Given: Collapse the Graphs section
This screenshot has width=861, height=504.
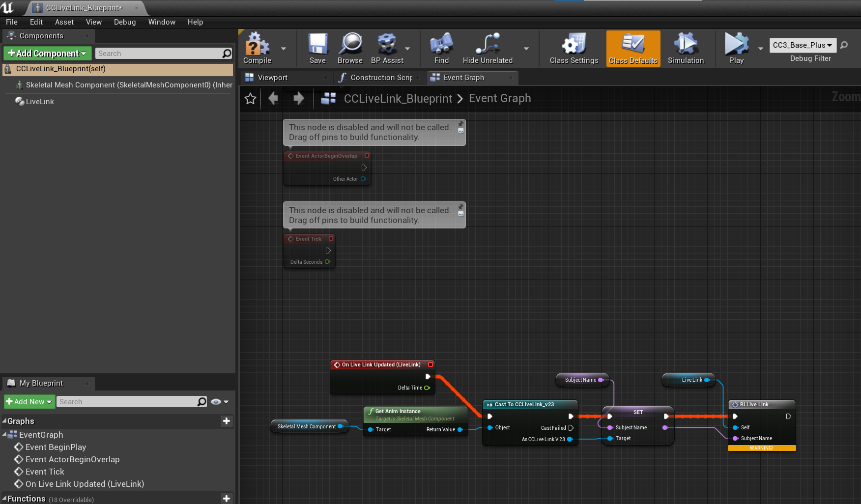Looking at the screenshot, I should coord(4,421).
